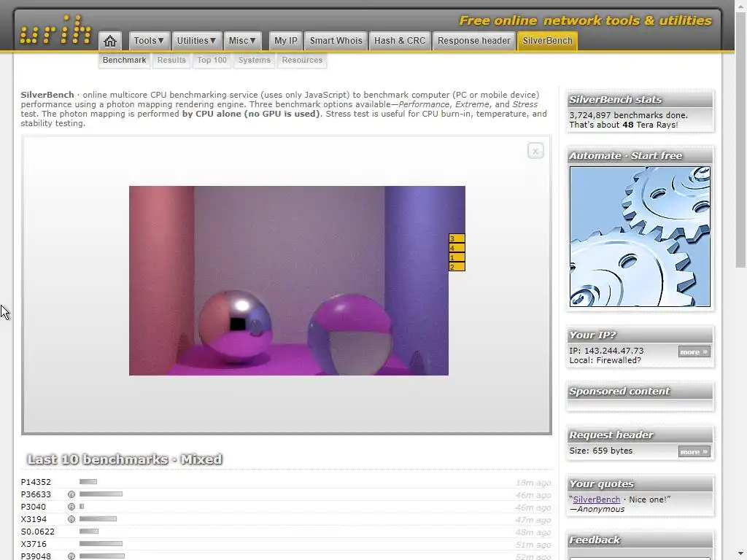The image size is (747, 560).
Task: Open the Hash & CRC tab
Action: click(400, 41)
